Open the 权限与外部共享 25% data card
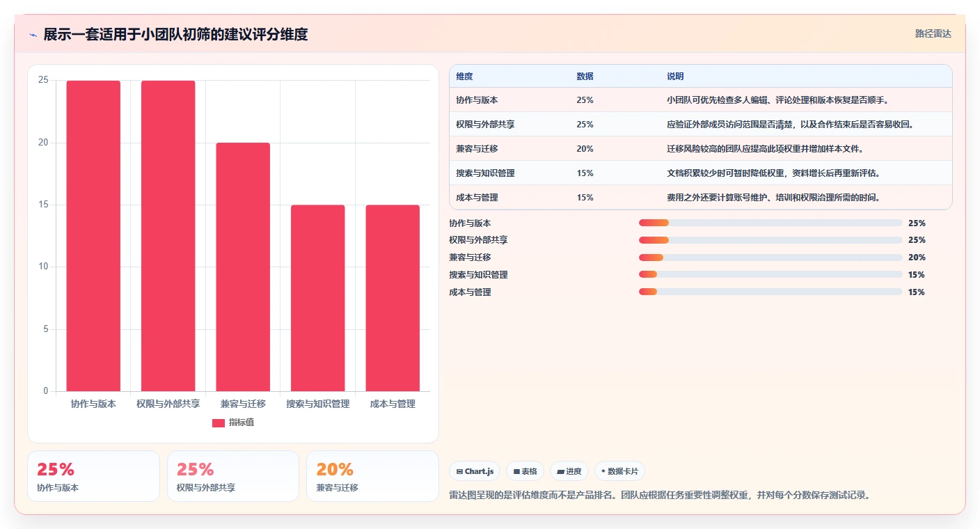Image resolution: width=980 pixels, height=529 pixels. (233, 476)
